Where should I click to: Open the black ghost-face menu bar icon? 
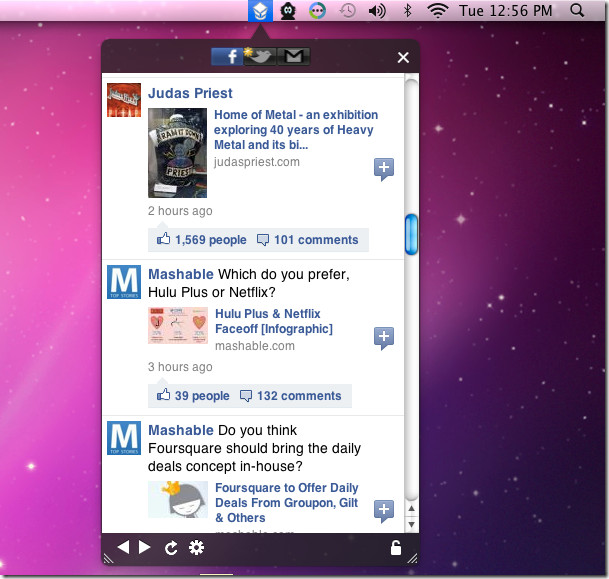point(288,11)
